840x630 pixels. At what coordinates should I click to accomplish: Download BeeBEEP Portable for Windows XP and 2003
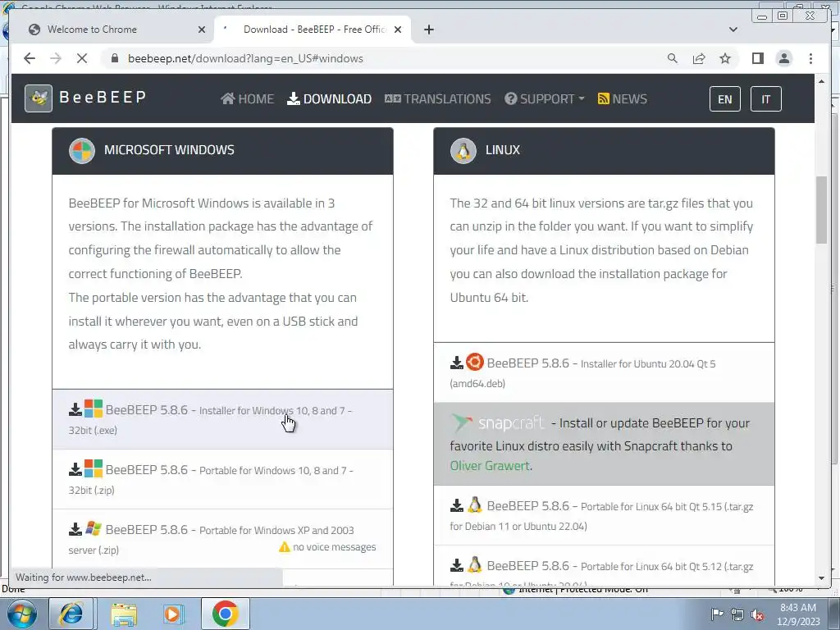click(x=222, y=539)
